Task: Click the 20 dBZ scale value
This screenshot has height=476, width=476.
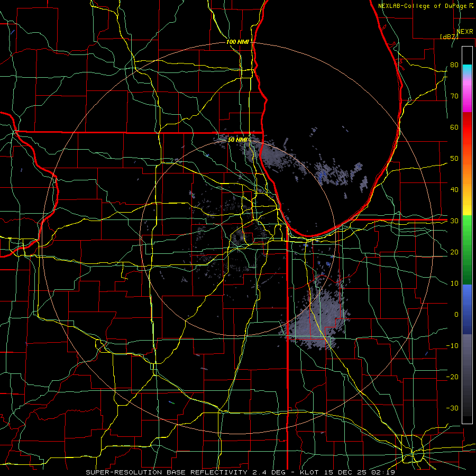Action: tap(454, 252)
